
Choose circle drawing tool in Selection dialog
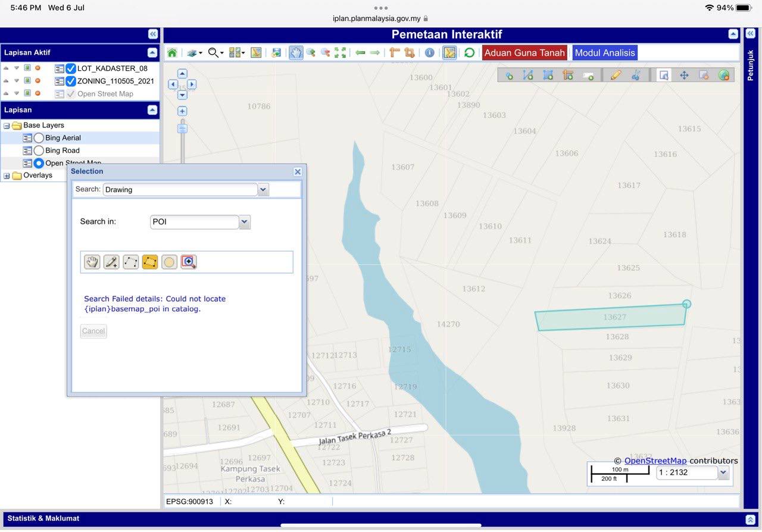[x=170, y=262]
